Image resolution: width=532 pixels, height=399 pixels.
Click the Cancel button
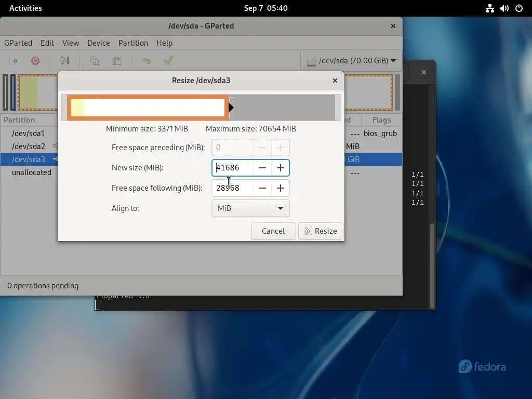click(273, 231)
